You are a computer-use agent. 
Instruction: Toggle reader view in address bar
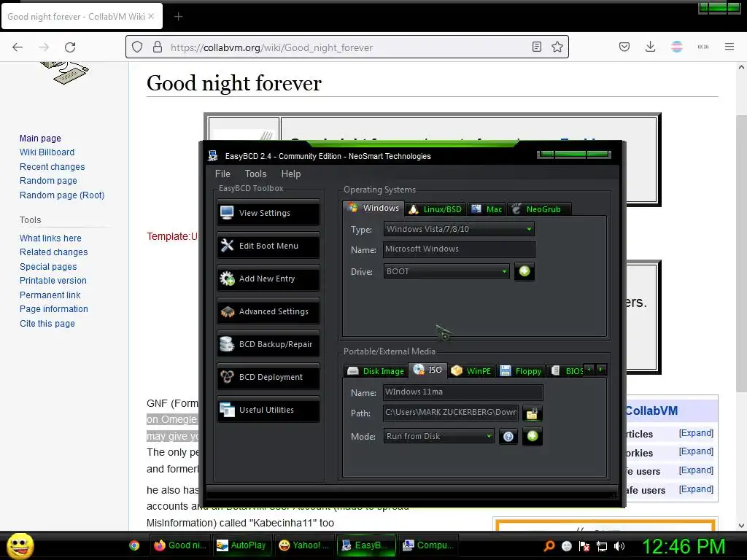pyautogui.click(x=536, y=47)
